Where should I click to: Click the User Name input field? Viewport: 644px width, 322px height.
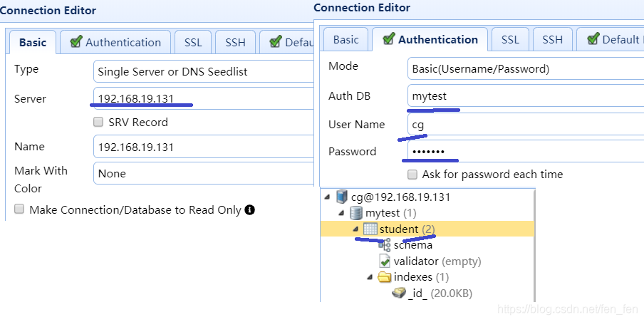point(526,124)
